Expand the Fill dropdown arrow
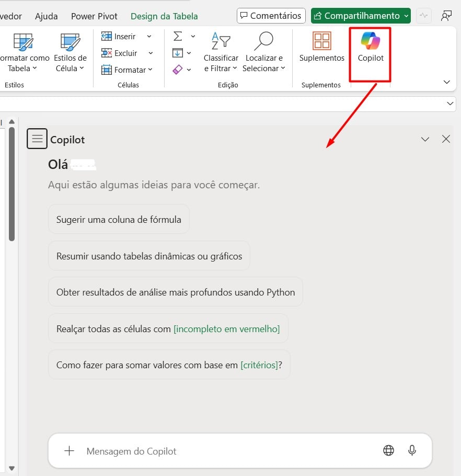The image size is (461, 476). pos(189,53)
